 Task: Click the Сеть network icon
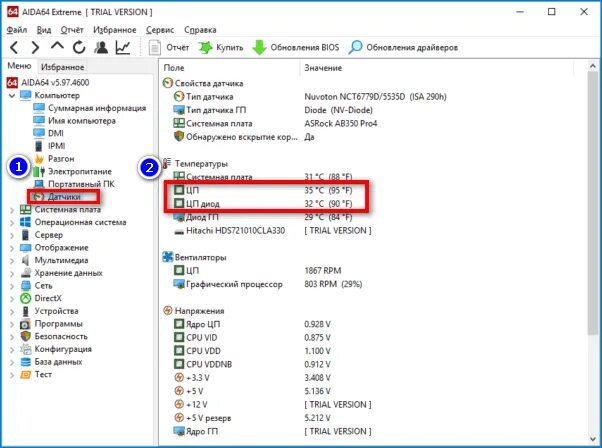pyautogui.click(x=25, y=286)
